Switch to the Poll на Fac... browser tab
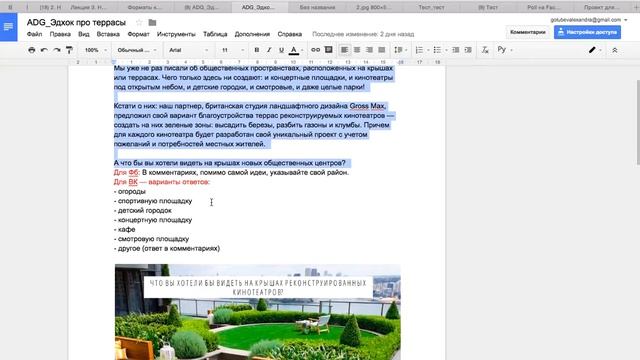This screenshot has width=640, height=360. point(544,7)
